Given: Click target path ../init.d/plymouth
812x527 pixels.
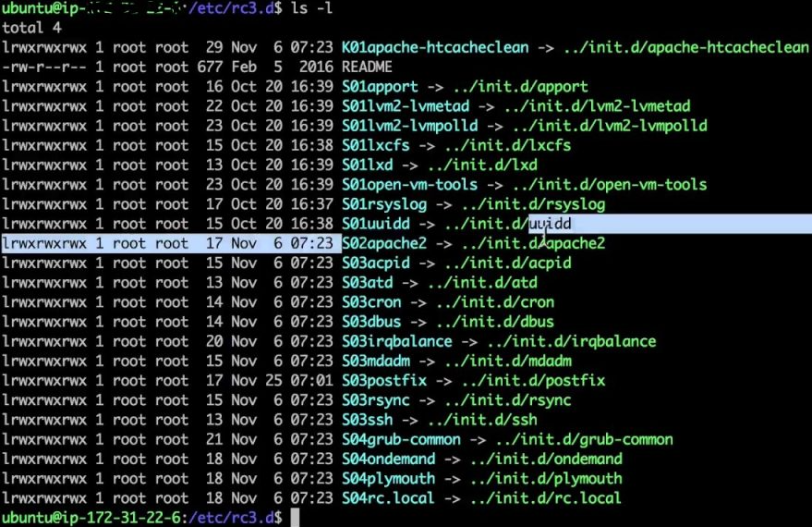Looking at the screenshot, I should point(546,479).
